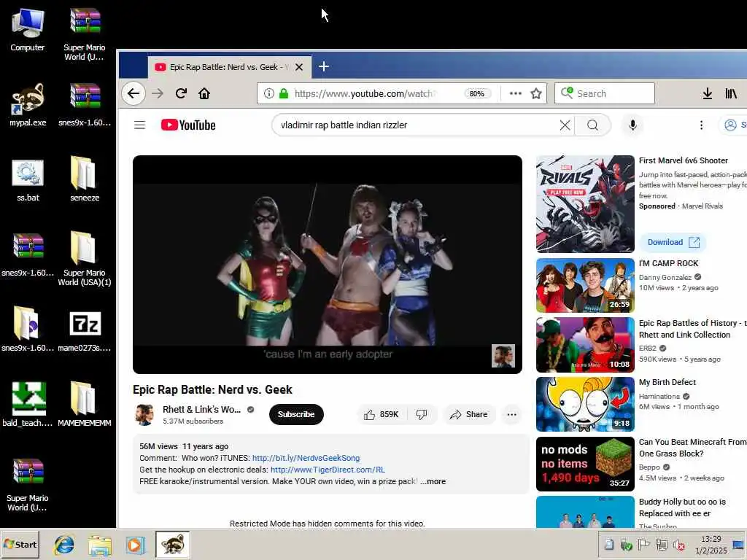The image size is (747, 560).
Task: Click the address bar URL
Action: (364, 93)
